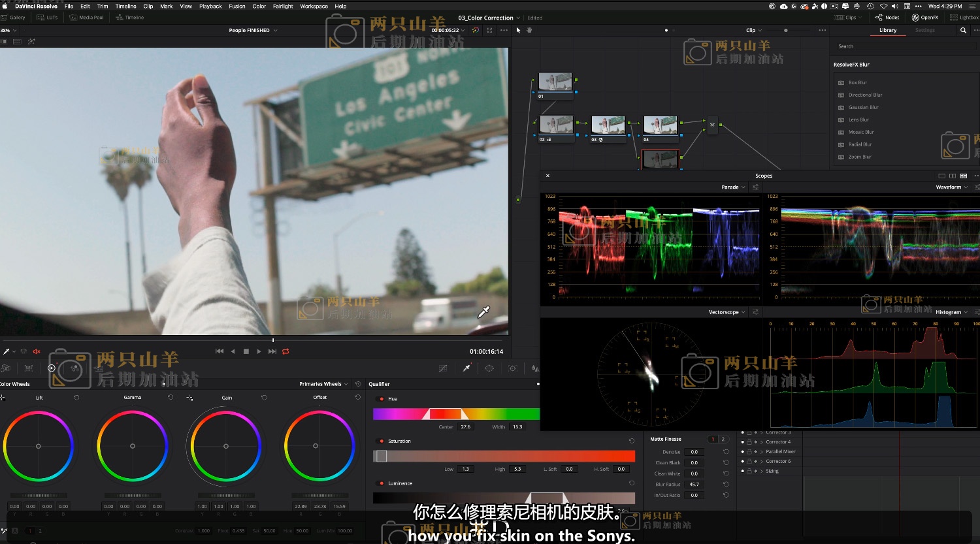This screenshot has width=980, height=544.
Task: Open the Primaries Wheels mode dropdown
Action: tap(323, 384)
